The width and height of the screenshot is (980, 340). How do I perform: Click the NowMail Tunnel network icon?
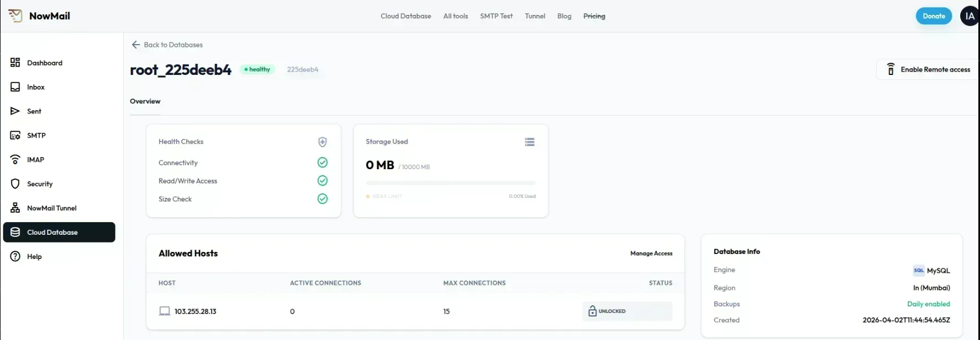15,208
